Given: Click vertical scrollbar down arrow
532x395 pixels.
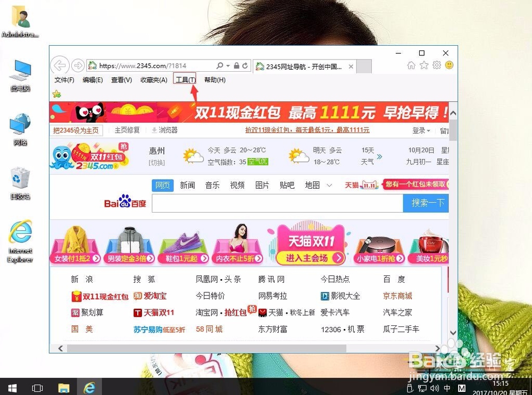Looking at the screenshot, I should 453,333.
